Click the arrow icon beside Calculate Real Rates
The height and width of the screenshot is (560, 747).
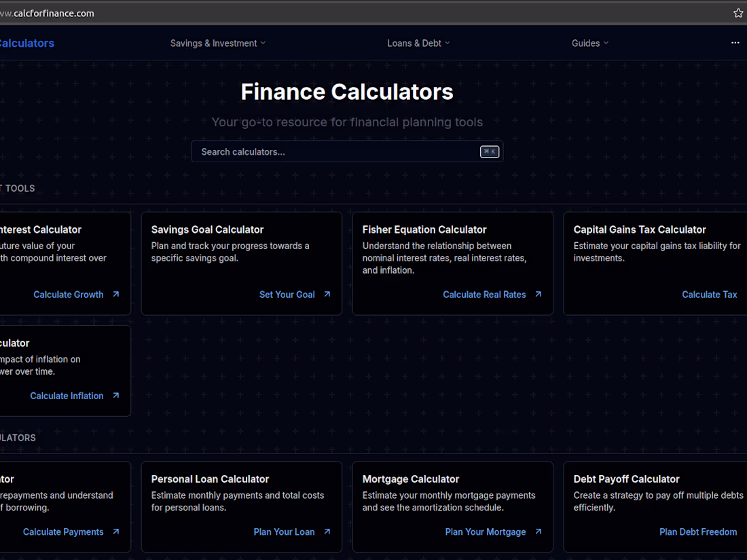click(x=539, y=295)
